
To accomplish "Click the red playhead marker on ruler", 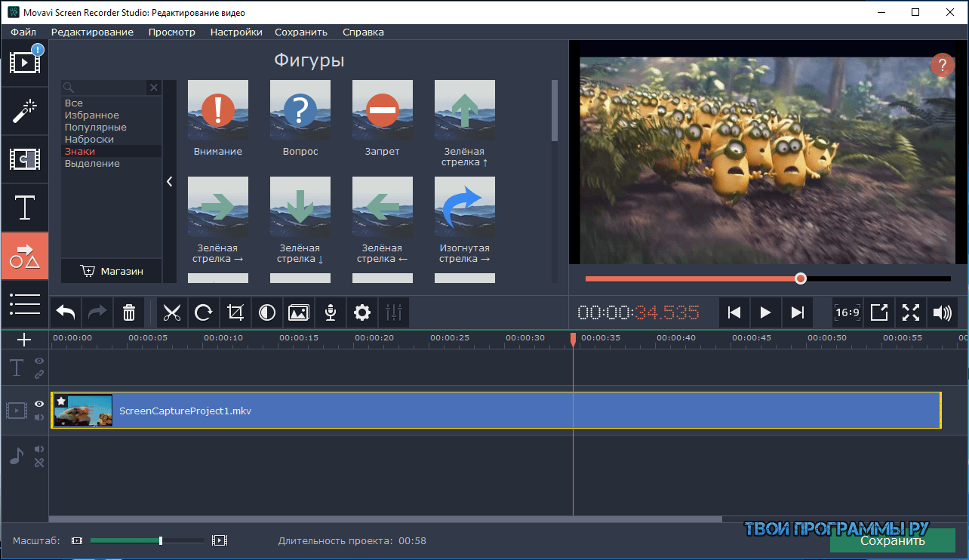I will coord(573,340).
